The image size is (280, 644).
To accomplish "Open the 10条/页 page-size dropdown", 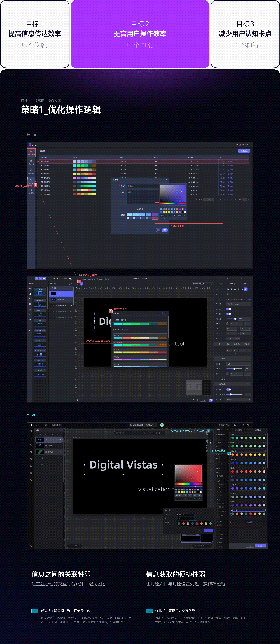I will (x=208, y=199).
